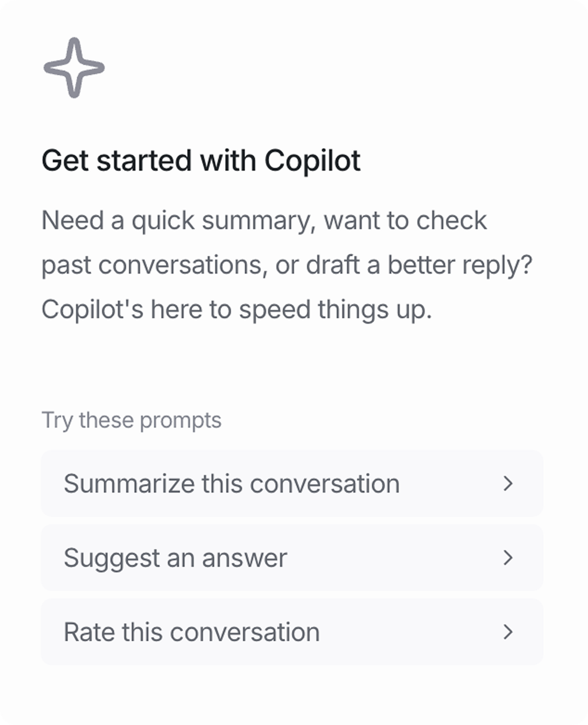Click the "Get started with Copilot" heading

(201, 160)
